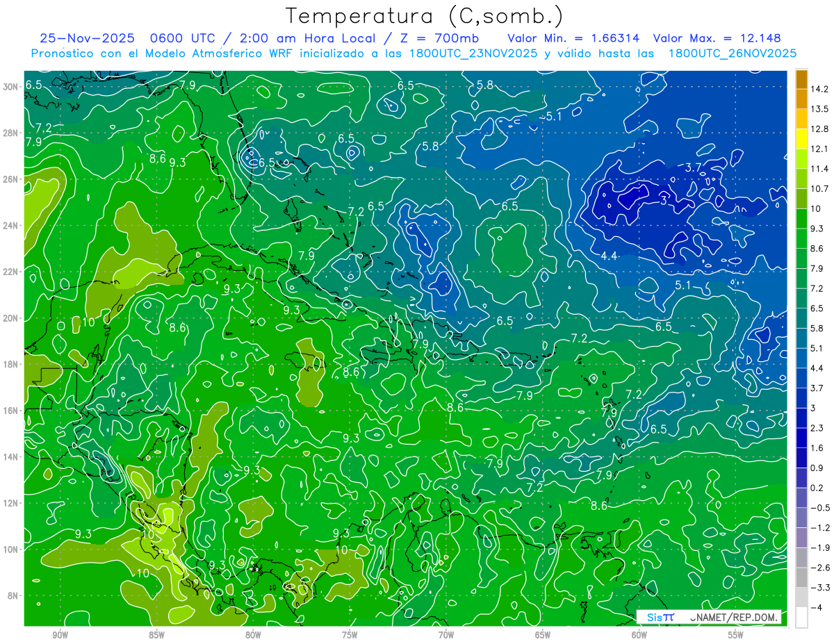Click 'Valor Min. = 1.66314' text
The width and height of the screenshot is (834, 644).
coord(574,38)
